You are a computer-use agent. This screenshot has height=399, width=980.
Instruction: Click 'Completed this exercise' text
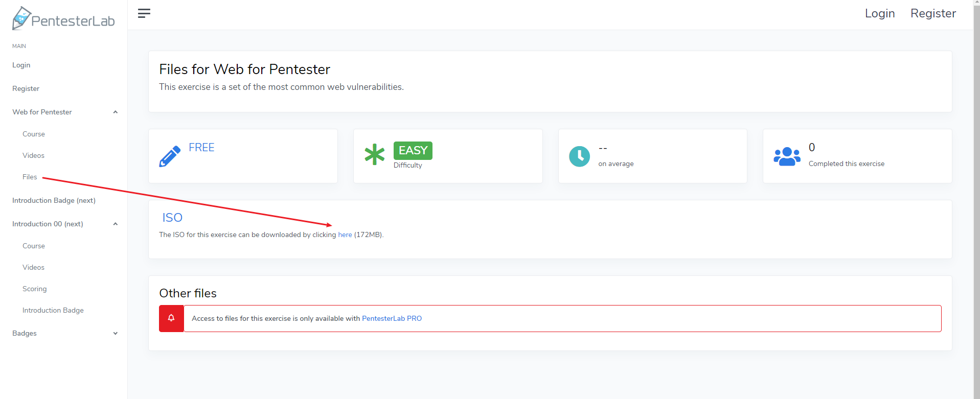847,163
